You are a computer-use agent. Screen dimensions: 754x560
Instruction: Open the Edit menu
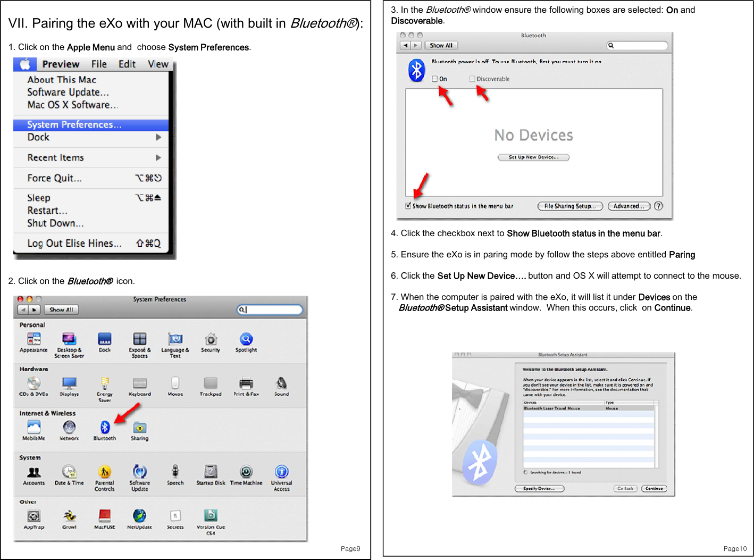click(x=127, y=64)
